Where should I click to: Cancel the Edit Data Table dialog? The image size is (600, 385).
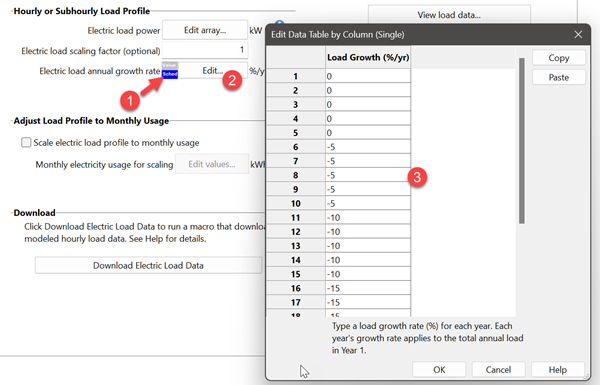tap(498, 369)
